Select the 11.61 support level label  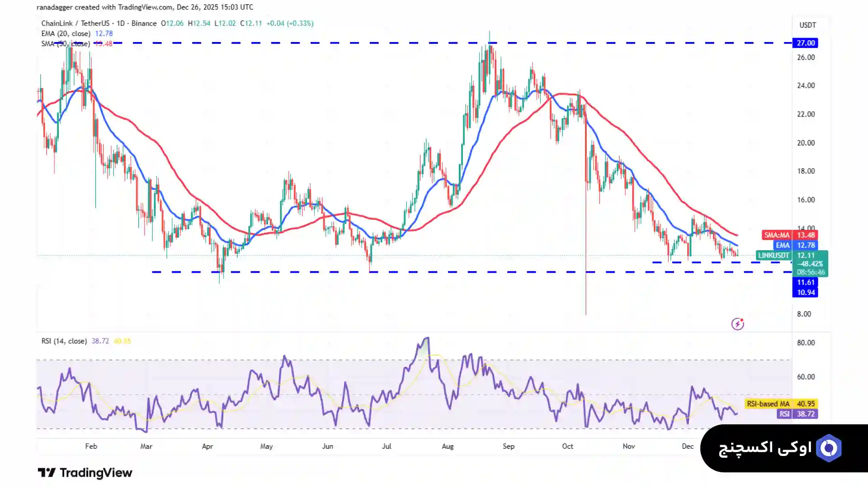(805, 282)
